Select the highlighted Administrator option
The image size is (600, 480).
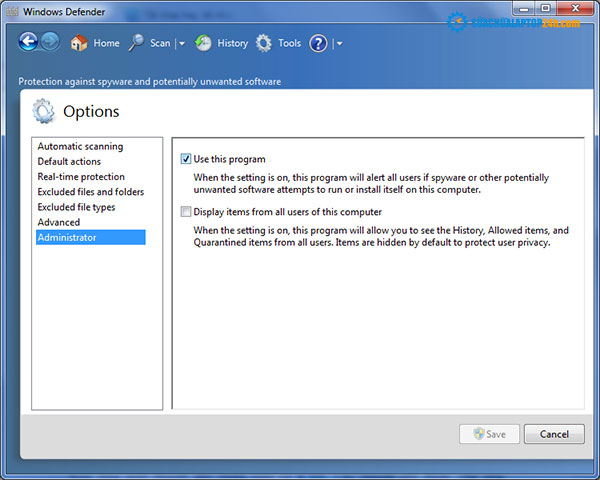click(x=91, y=237)
